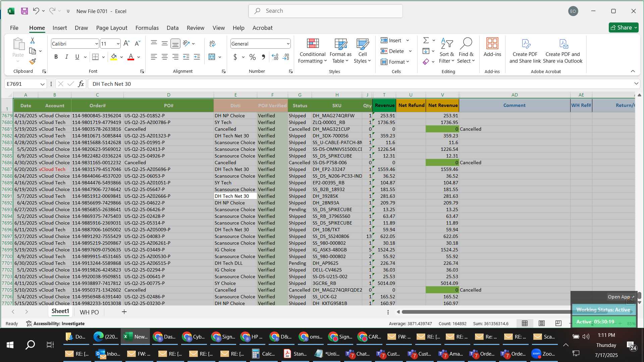
Task: Switch to the Formulas tab
Action: pyautogui.click(x=147, y=28)
